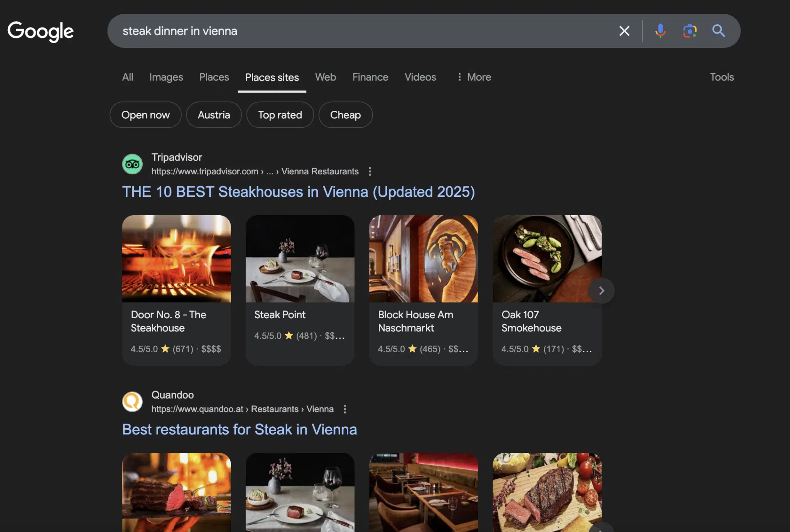Toggle the Top rated filter chip
Viewport: 790px width, 532px height.
(280, 115)
